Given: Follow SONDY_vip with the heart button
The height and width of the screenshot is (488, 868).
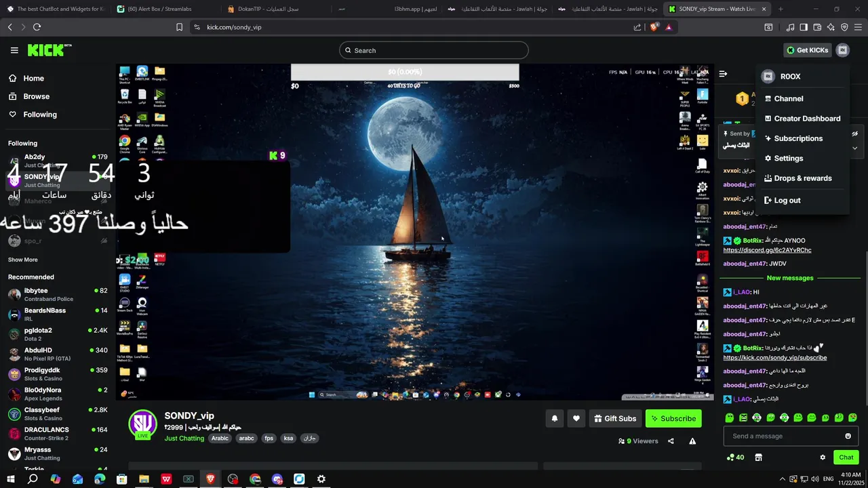Looking at the screenshot, I should pyautogui.click(x=576, y=419).
